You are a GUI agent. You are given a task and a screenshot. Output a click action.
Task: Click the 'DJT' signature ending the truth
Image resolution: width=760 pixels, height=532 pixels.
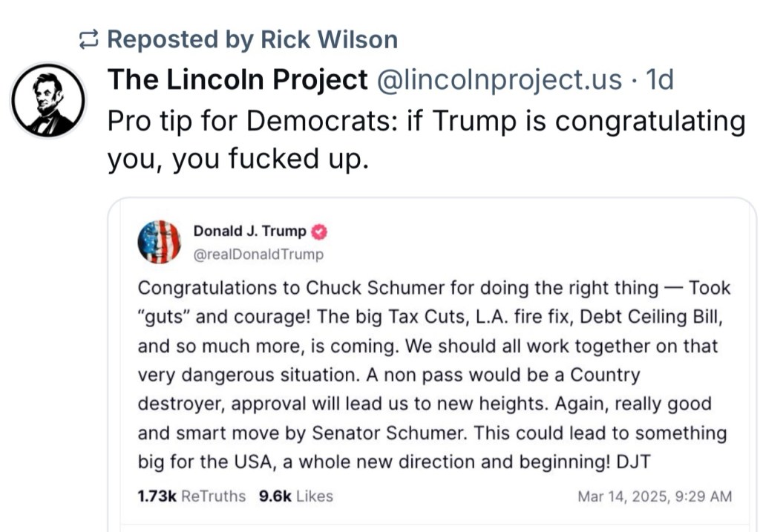[x=633, y=462]
